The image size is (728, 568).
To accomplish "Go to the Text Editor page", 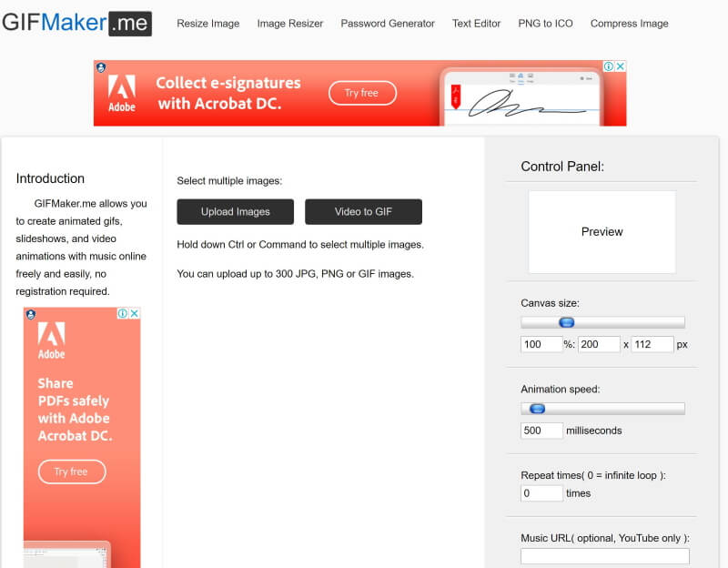I will pyautogui.click(x=476, y=24).
